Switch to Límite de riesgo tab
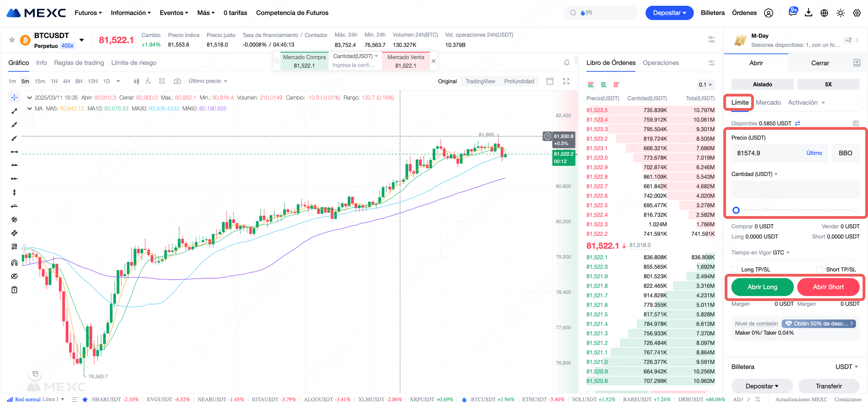Screen dimensions: 868x405 (x=134, y=63)
